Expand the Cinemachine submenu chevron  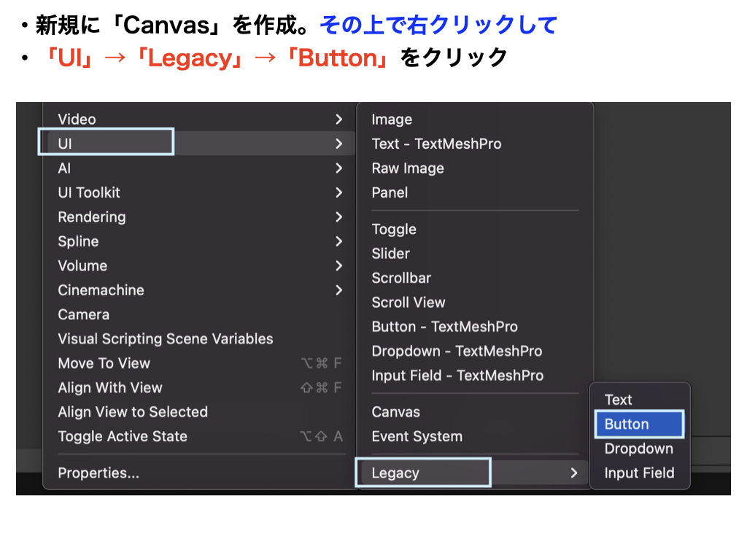pyautogui.click(x=338, y=290)
